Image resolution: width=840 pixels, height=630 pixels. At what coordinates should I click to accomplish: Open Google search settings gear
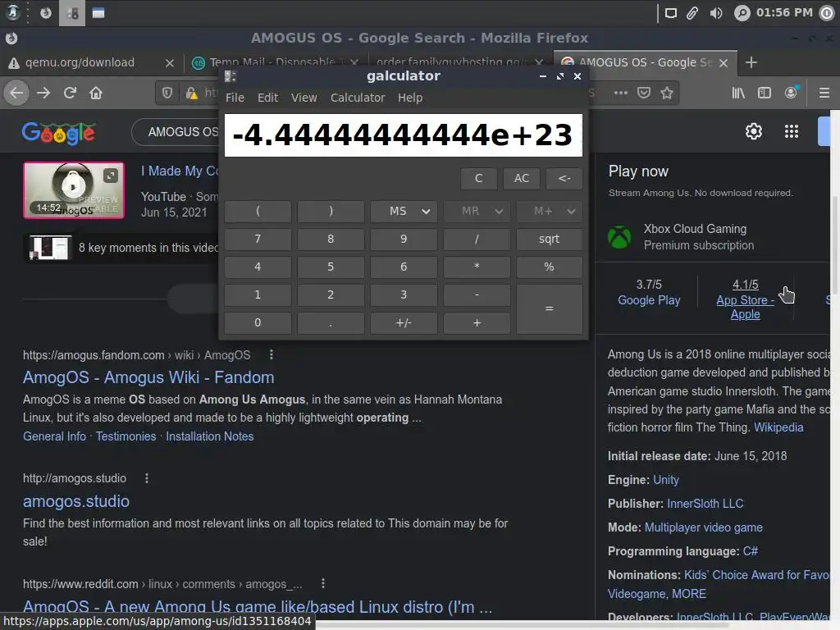click(754, 131)
